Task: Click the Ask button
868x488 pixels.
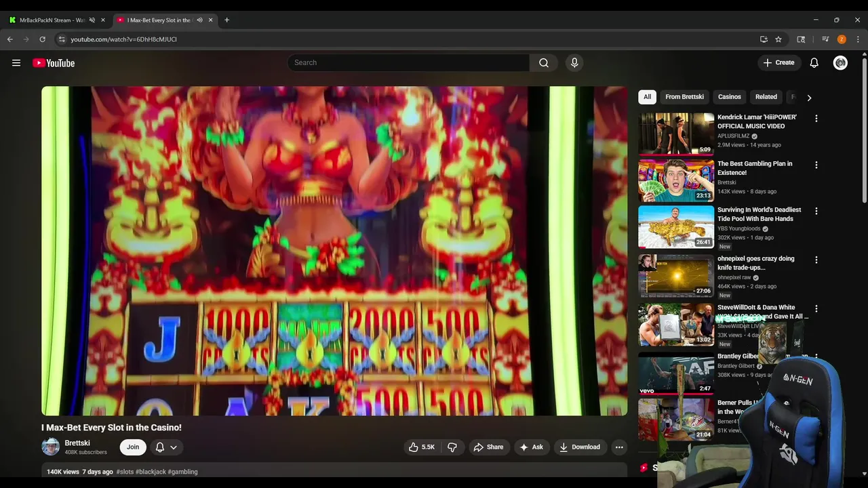Action: [531, 447]
